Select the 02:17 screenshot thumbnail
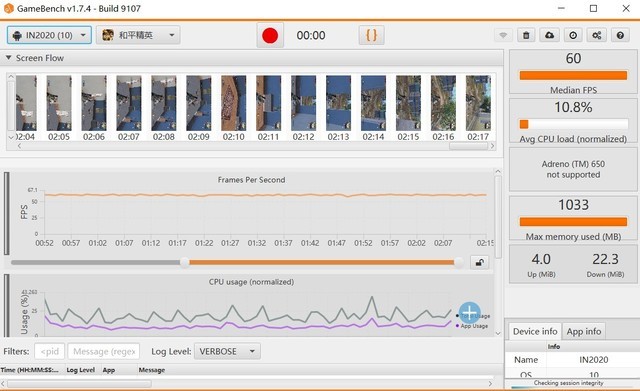The width and height of the screenshot is (640, 391). (478, 103)
